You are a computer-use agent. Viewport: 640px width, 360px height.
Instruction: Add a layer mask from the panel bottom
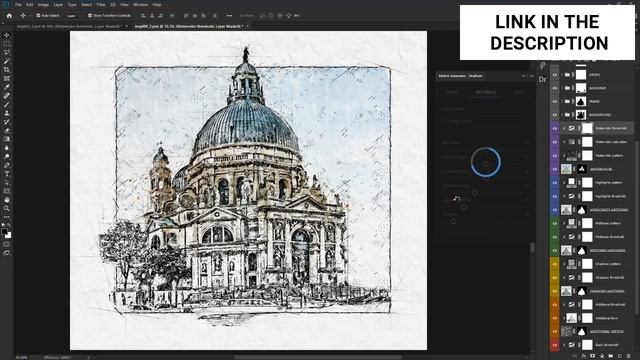(592, 356)
